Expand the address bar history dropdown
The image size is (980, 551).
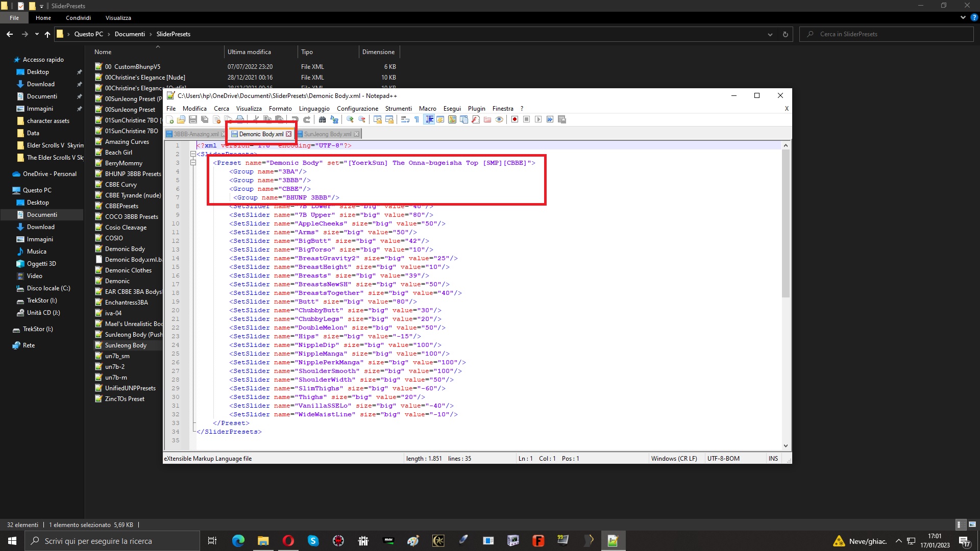(x=770, y=34)
